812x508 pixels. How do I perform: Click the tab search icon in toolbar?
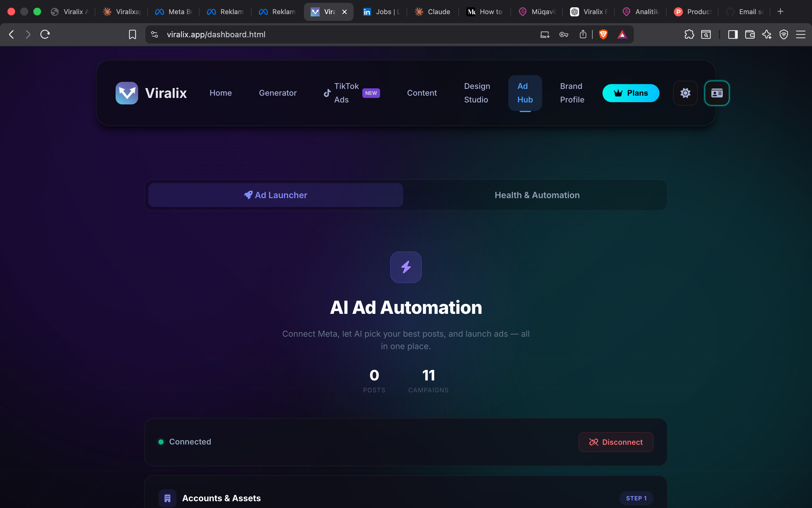click(x=706, y=34)
